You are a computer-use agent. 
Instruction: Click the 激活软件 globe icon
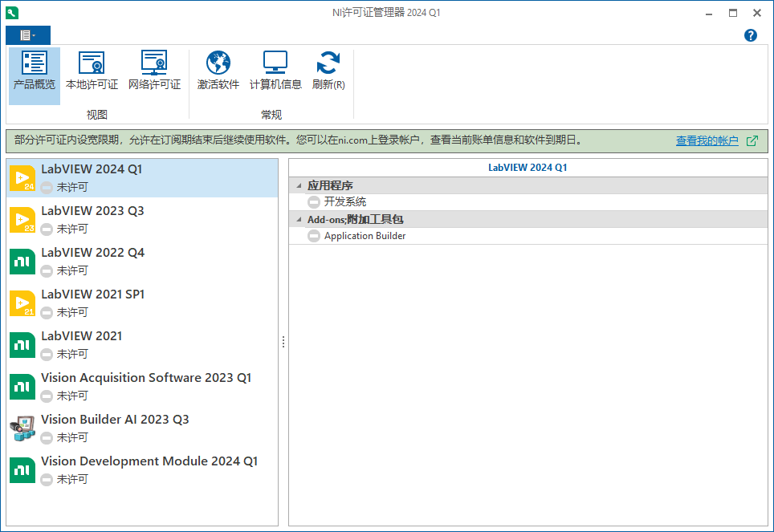[218, 63]
